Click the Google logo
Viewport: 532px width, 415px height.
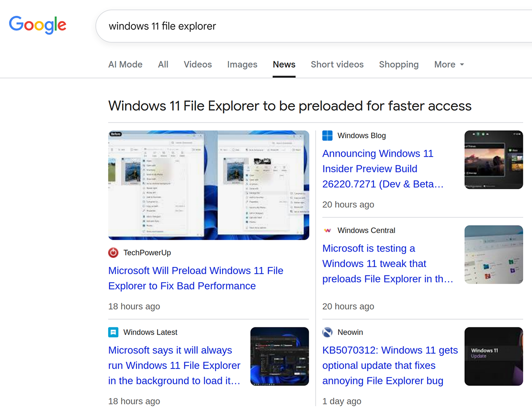37,25
